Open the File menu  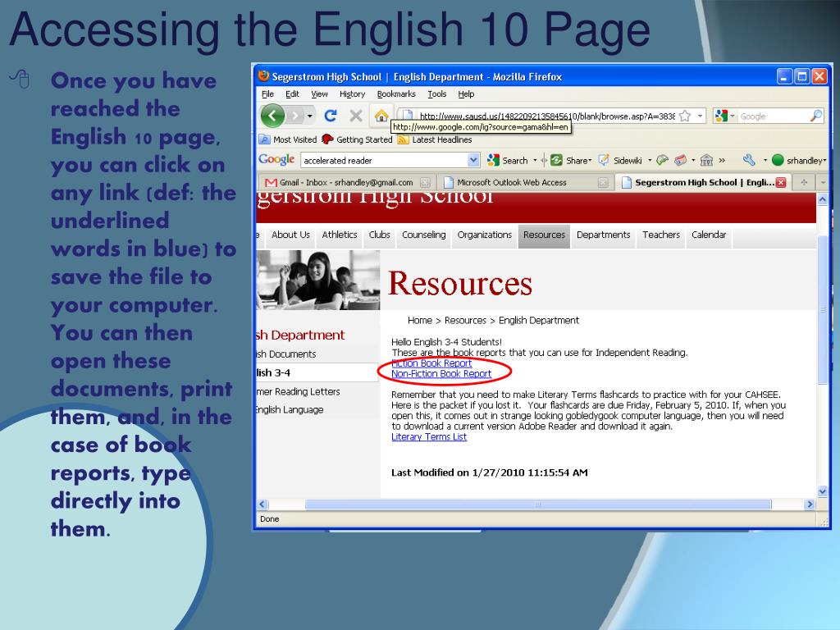[x=267, y=94]
